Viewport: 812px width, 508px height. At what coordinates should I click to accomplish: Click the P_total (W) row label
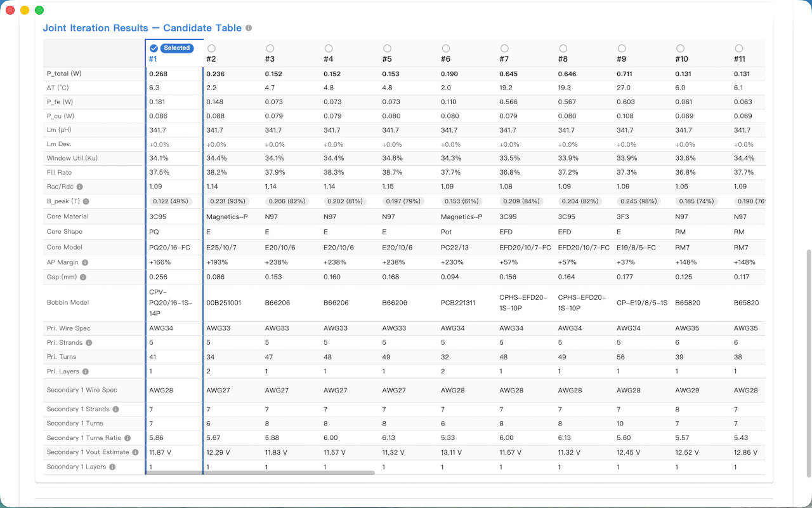pyautogui.click(x=64, y=74)
